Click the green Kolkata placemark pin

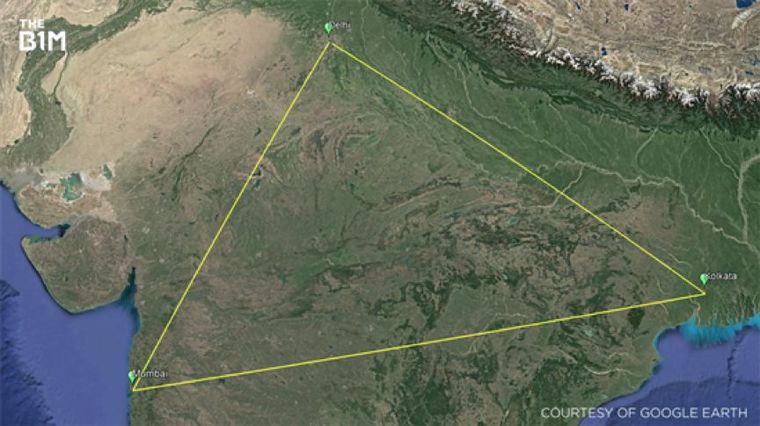pos(704,279)
